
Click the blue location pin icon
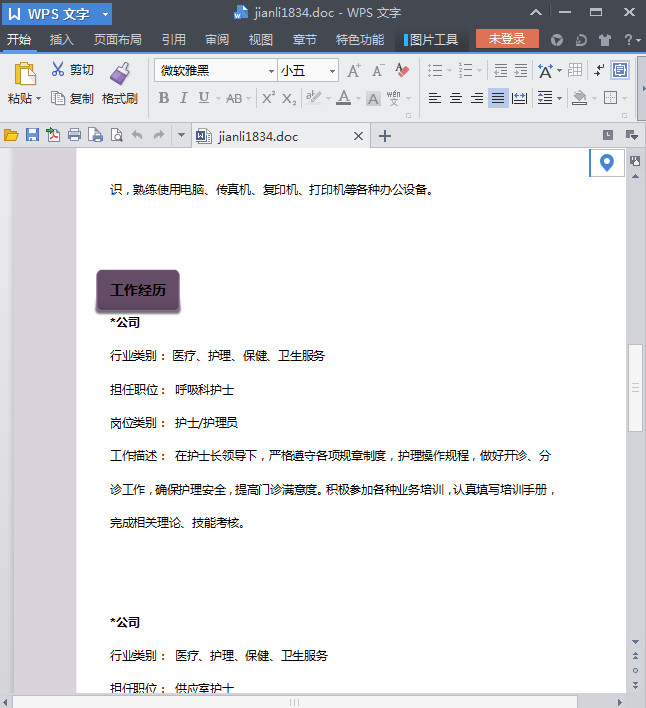pyautogui.click(x=607, y=163)
